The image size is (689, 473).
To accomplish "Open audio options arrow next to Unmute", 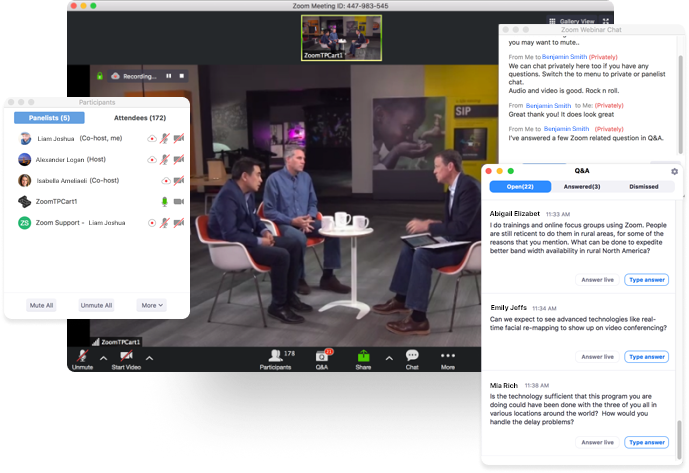I will click(x=103, y=358).
